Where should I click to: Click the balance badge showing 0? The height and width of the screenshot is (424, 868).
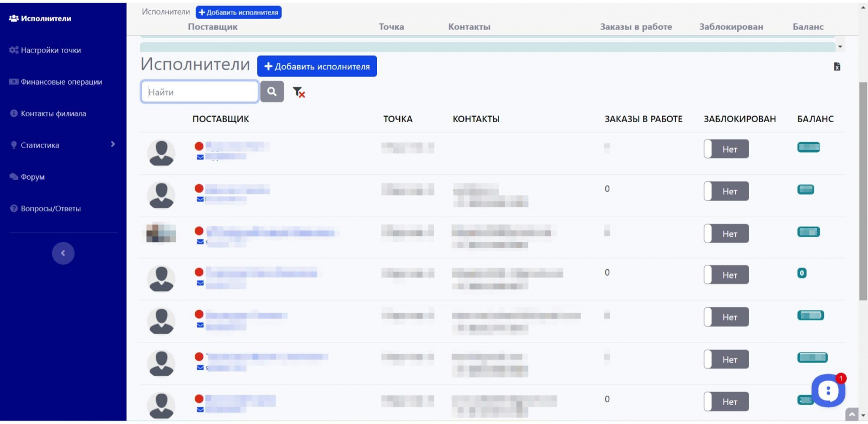(802, 273)
